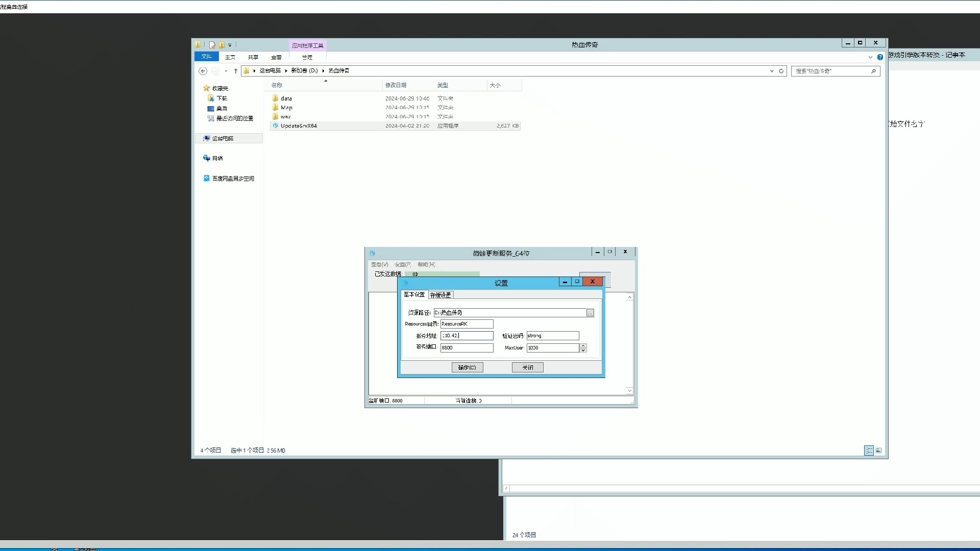Click the back arrow in Explorer
This screenshot has width=980, height=551.
coord(203,71)
